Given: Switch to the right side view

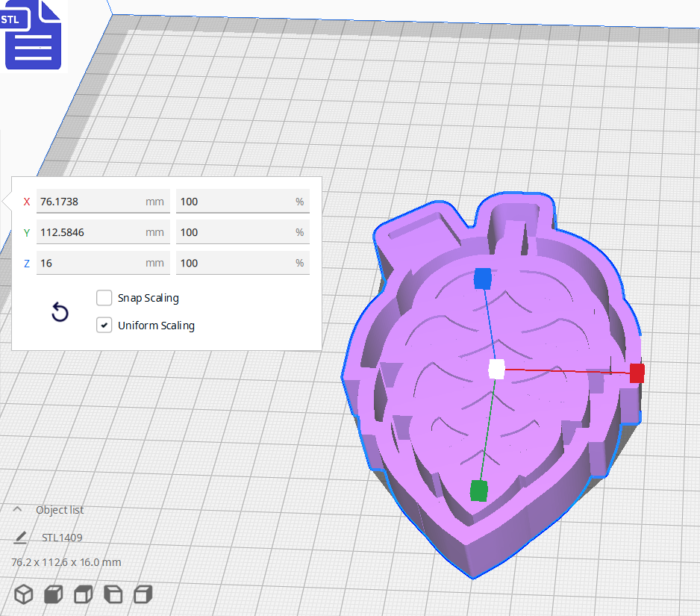Looking at the screenshot, I should click(x=143, y=594).
